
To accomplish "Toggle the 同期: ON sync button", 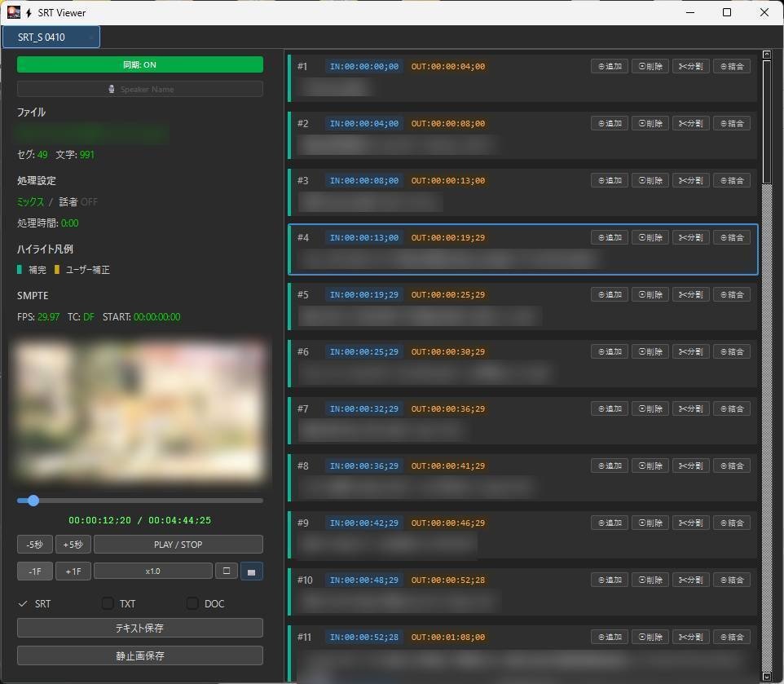I will coord(140,64).
